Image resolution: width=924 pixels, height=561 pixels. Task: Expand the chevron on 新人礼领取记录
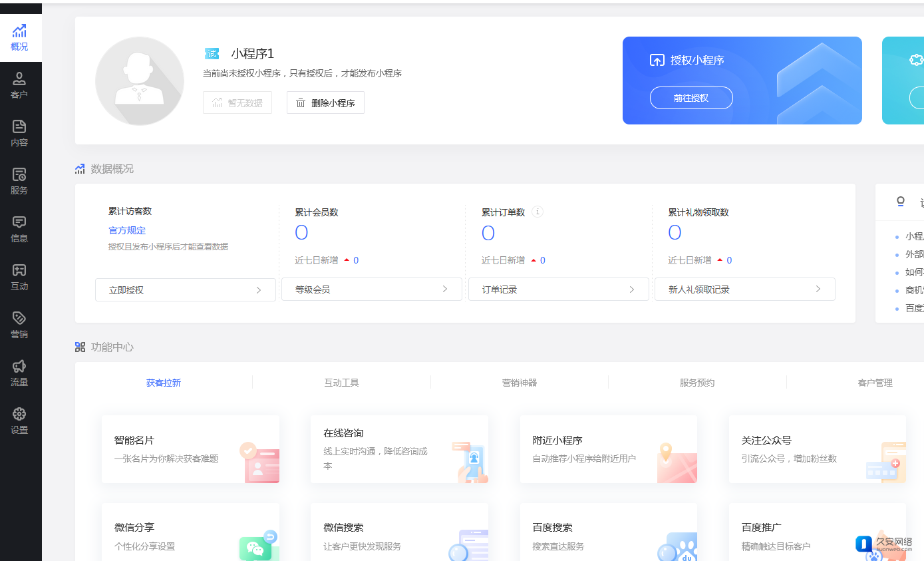pyautogui.click(x=818, y=289)
